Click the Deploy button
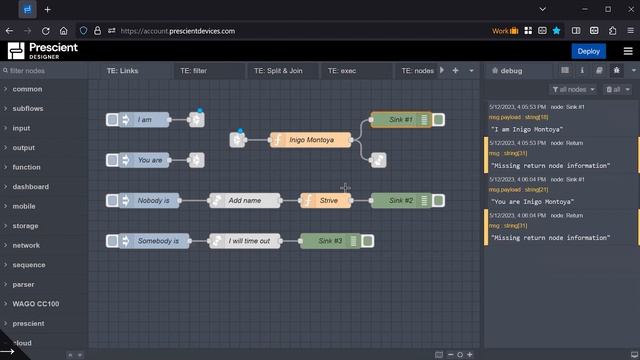The width and height of the screenshot is (640, 360). pos(588,51)
